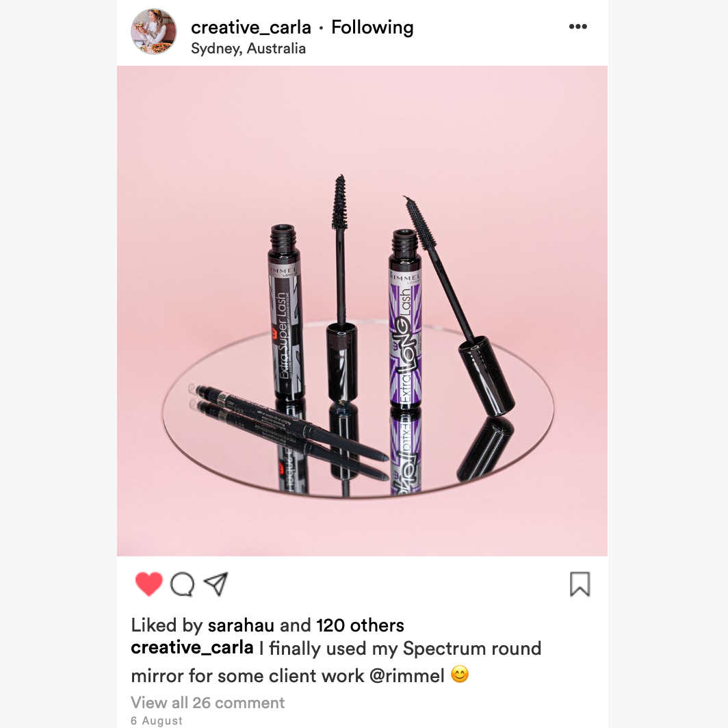This screenshot has width=728, height=728.
Task: Open sarahau's profile from likes
Action: coord(241,625)
